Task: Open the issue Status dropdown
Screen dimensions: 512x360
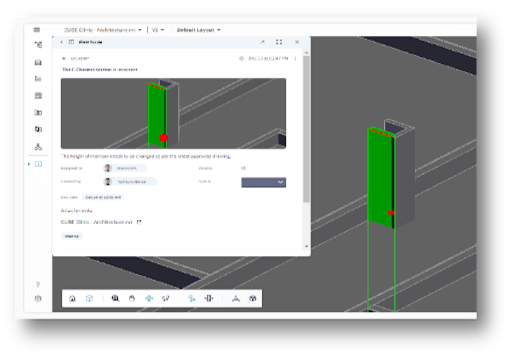Action: click(263, 182)
